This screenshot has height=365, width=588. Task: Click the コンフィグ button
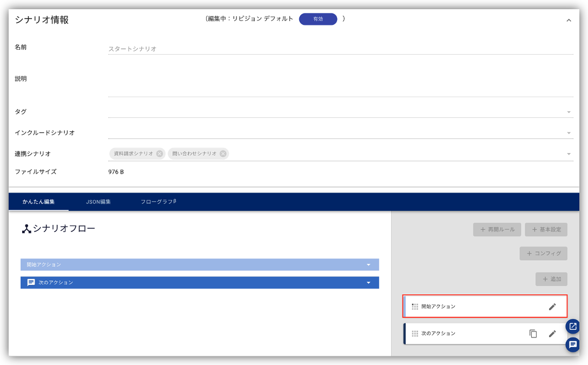(543, 254)
